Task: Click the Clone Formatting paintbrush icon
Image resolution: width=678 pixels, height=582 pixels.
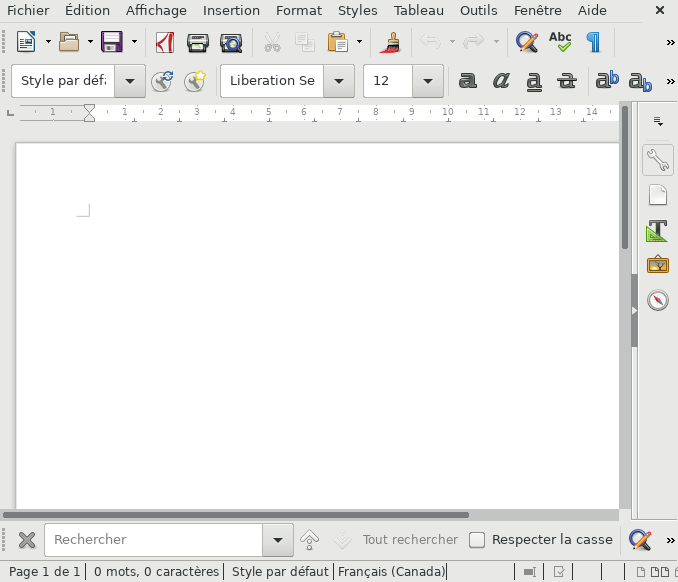Action: coord(391,42)
